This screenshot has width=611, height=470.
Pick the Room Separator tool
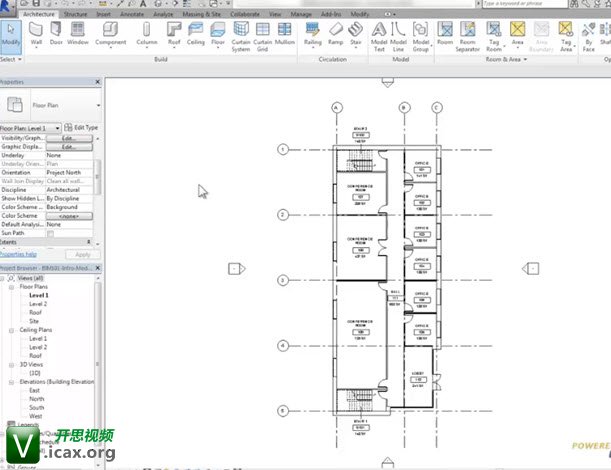(467, 37)
